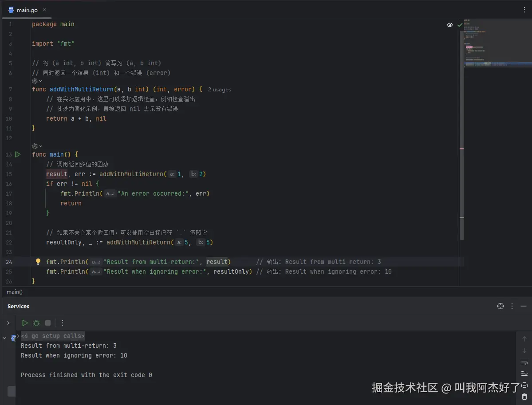Click the import "fmt" statement
This screenshot has height=405, width=532.
click(53, 44)
